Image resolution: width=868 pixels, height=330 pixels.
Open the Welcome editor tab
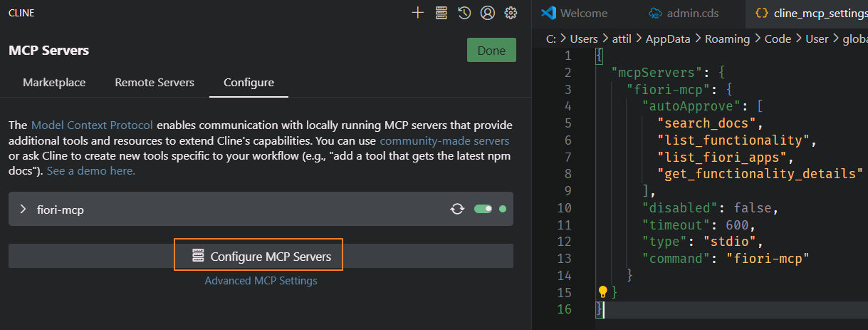(x=574, y=13)
